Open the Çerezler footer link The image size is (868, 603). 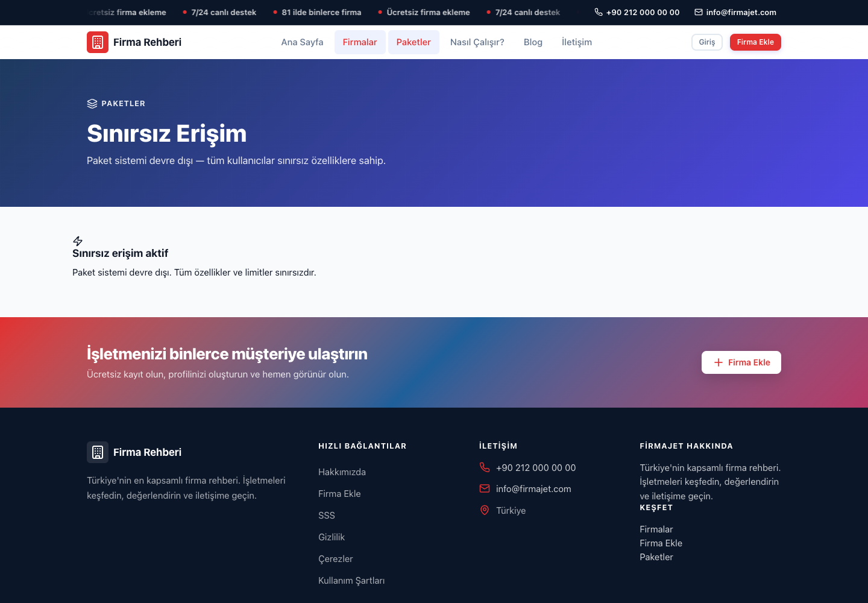[x=336, y=559]
